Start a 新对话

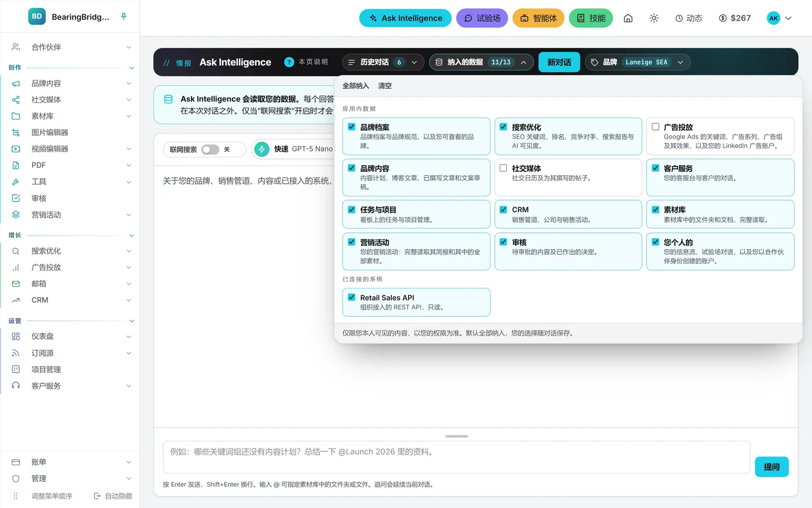point(559,62)
